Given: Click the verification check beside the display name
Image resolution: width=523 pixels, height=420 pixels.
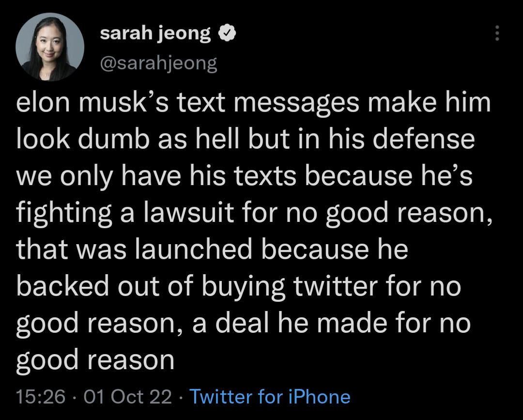Looking at the screenshot, I should pyautogui.click(x=228, y=33).
